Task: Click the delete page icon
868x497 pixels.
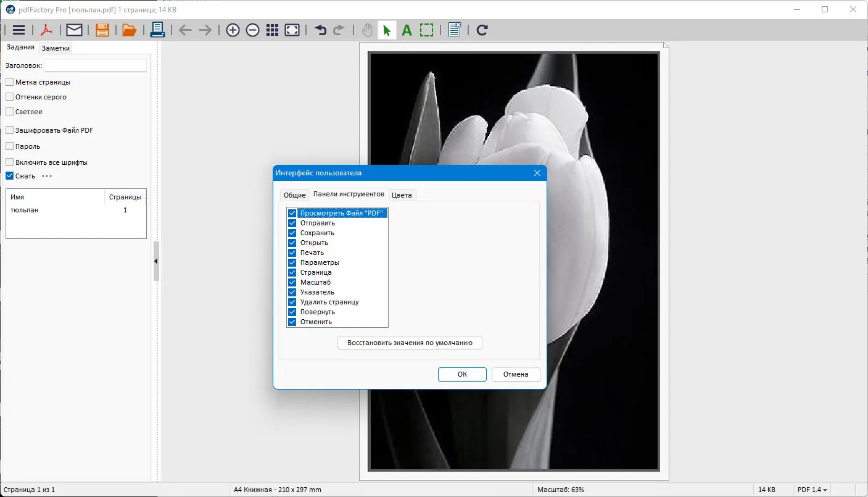Action: coord(455,30)
